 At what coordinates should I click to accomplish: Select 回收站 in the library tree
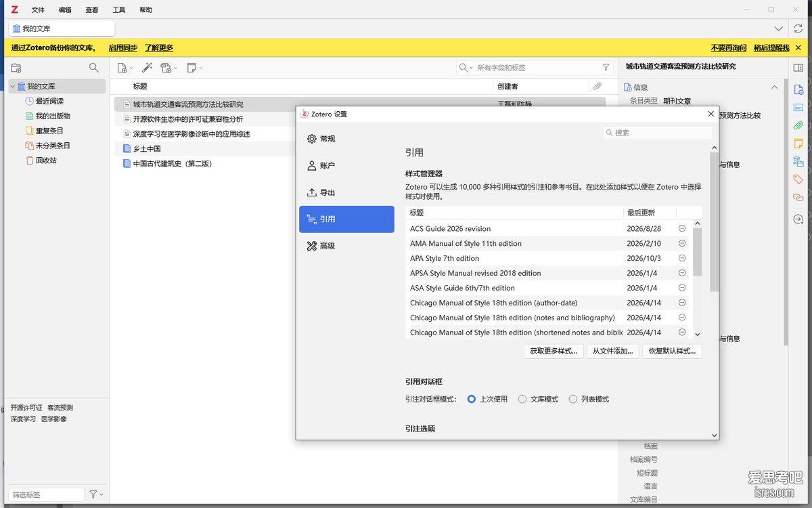[x=46, y=161]
